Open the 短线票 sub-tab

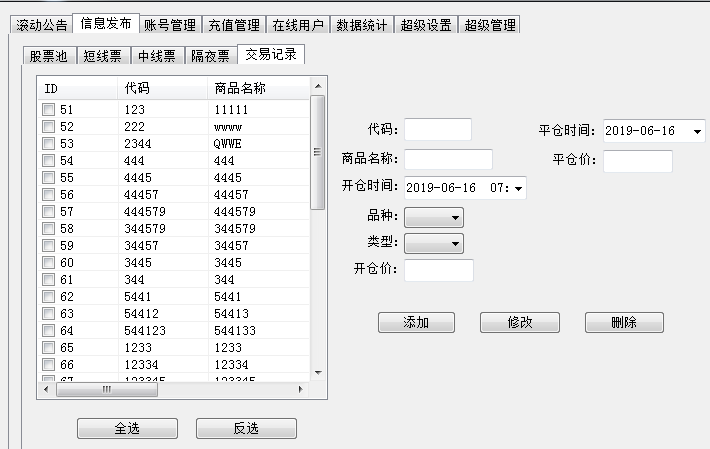coord(103,56)
